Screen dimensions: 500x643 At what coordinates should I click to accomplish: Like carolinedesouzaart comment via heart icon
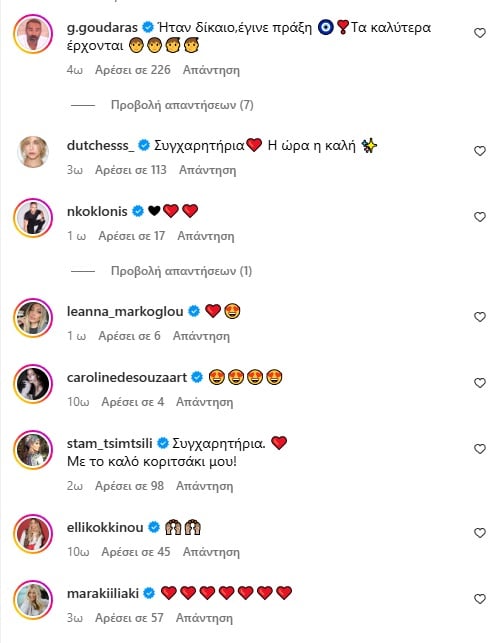click(479, 383)
